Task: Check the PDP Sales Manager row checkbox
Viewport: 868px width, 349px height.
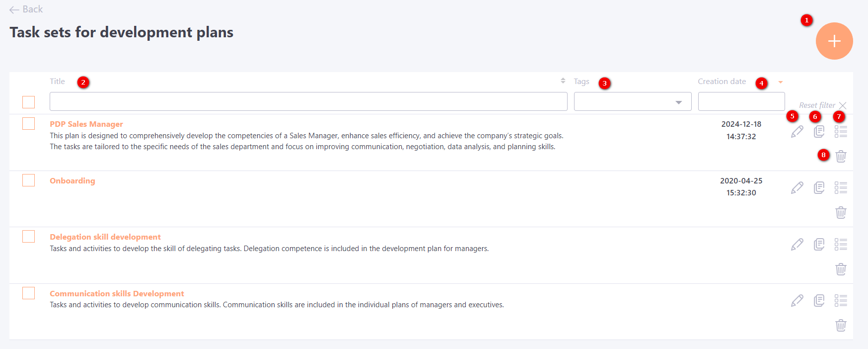Action: 29,124
